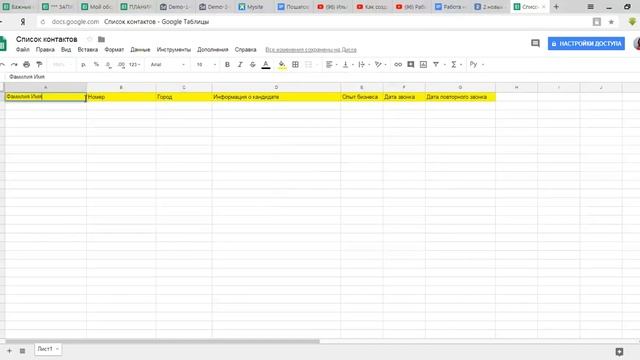Format as percent with the % button
The image size is (640, 360).
tap(96, 64)
